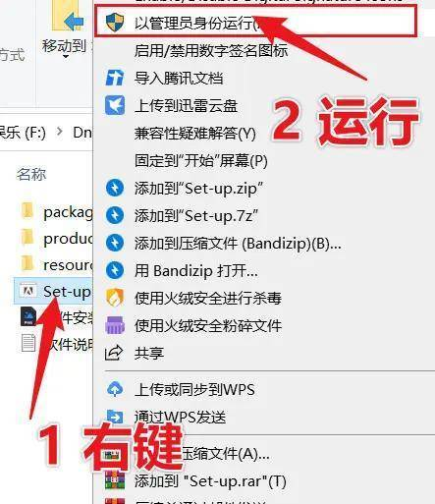Click the admin shield icon
The width and height of the screenshot is (435, 504).
click(115, 23)
